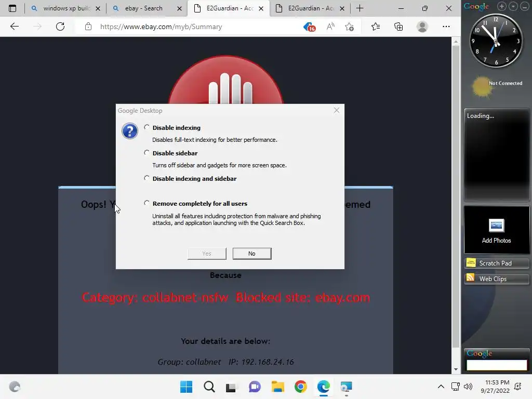Click the analog clock gadget
Screen dimensions: 532x399
click(496, 41)
